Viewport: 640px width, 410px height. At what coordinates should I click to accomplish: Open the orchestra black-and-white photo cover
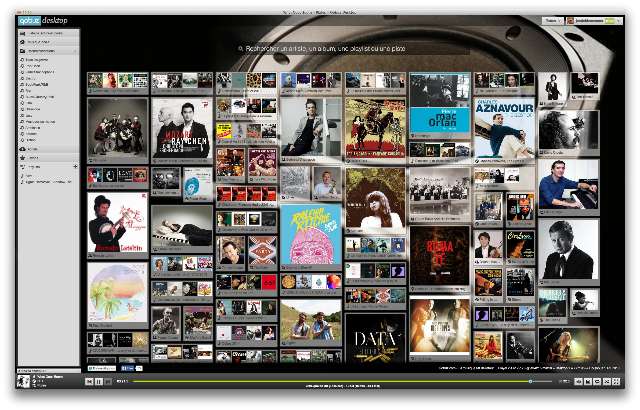click(x=440, y=191)
